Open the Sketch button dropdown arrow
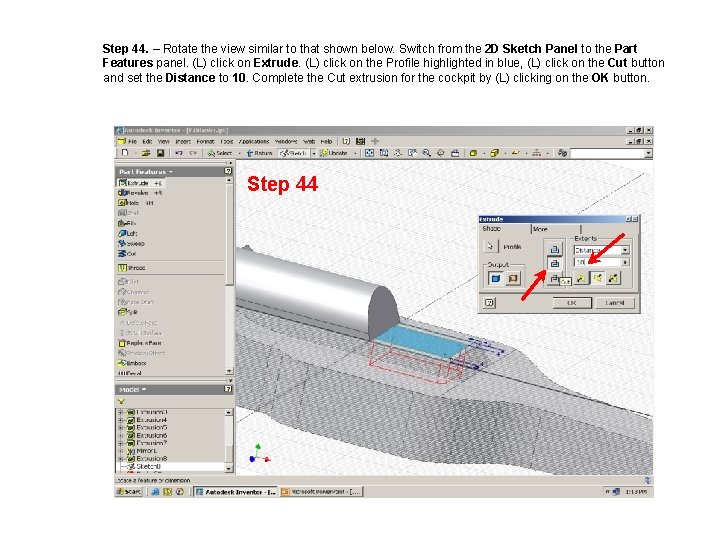Image resolution: width=720 pixels, height=540 pixels. coord(314,153)
